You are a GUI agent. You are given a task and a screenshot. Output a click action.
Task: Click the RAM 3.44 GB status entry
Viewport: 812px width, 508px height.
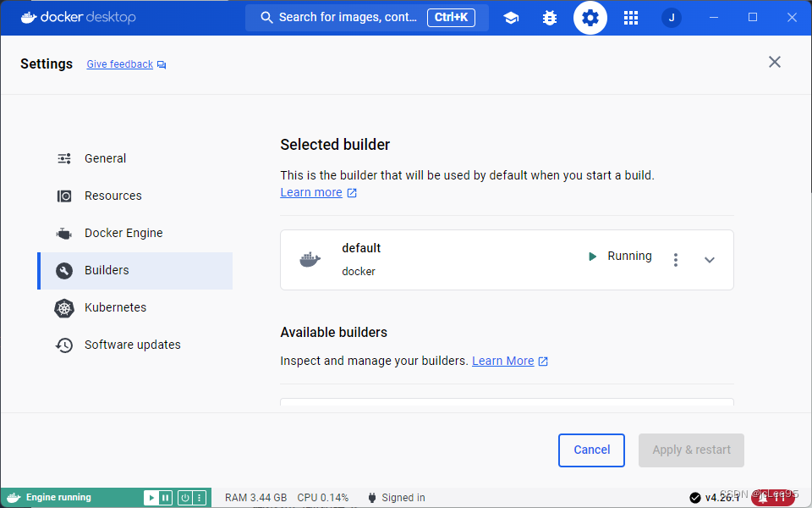click(255, 498)
